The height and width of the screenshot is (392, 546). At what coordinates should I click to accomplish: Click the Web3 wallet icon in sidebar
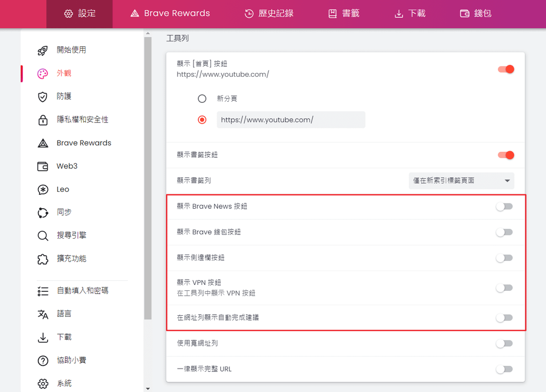[x=43, y=166]
